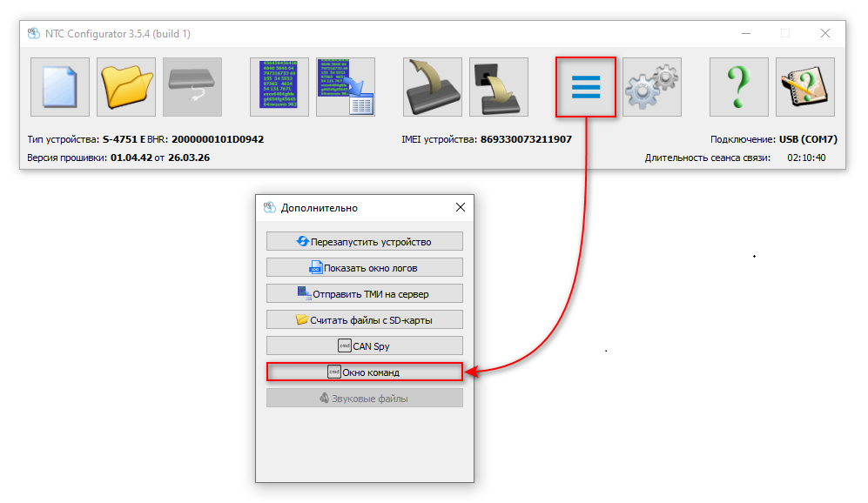Close the Дополнительно dialog window
868x503 pixels.
click(461, 208)
